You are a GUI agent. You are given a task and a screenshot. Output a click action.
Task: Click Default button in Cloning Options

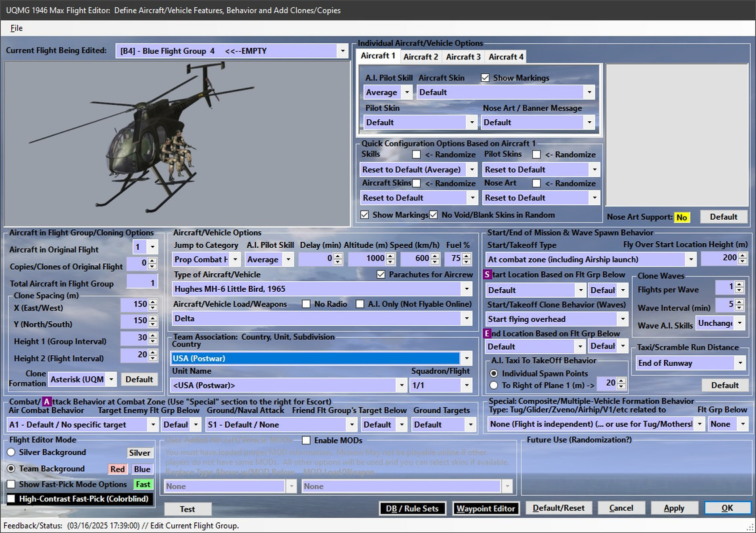coord(139,379)
